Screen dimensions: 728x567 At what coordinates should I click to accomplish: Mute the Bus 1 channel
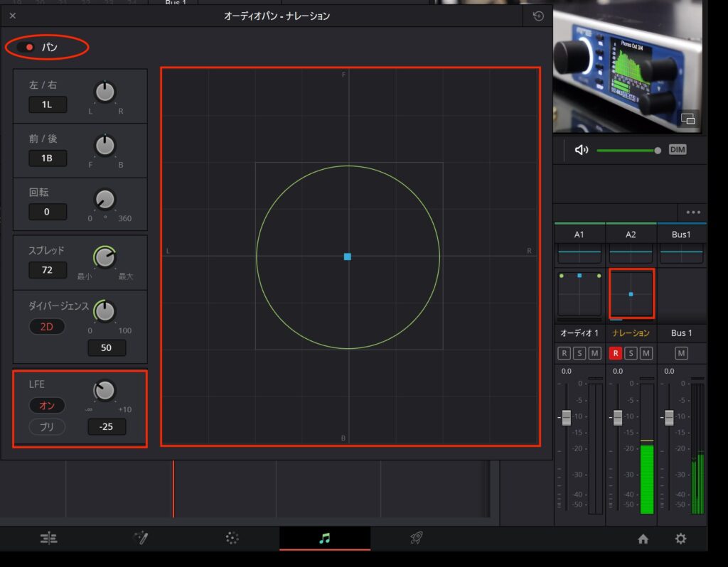click(x=681, y=353)
